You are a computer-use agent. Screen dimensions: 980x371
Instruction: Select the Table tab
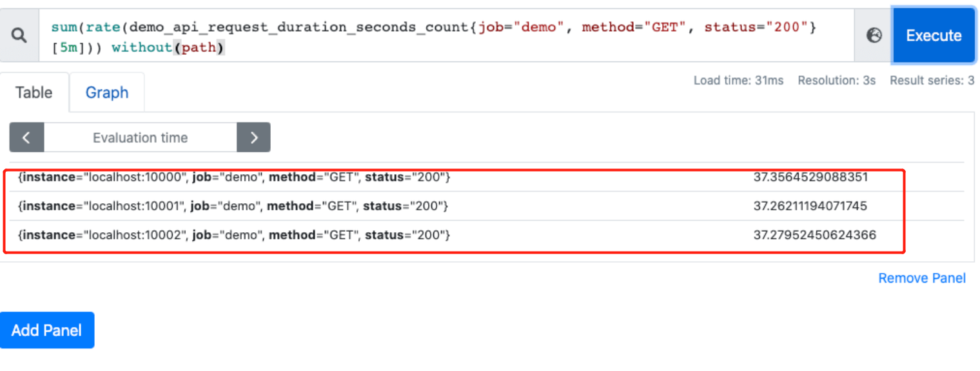point(34,92)
